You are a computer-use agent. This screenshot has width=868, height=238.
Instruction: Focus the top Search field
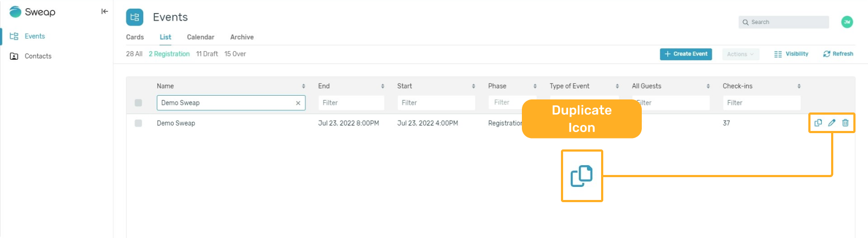[x=784, y=22]
